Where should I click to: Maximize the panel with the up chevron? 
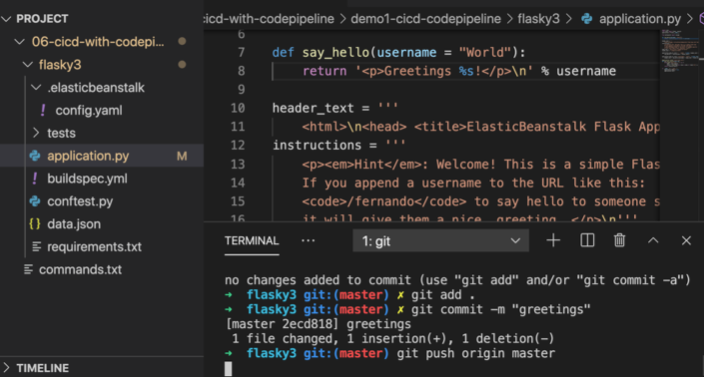click(x=653, y=241)
